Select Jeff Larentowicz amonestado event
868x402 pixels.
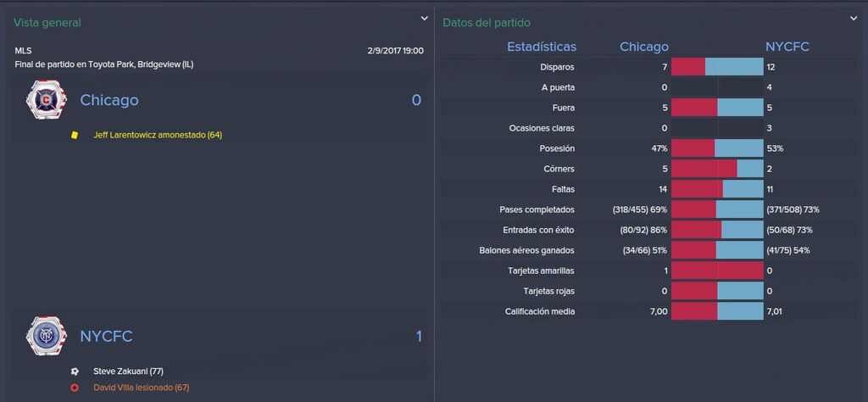(x=158, y=135)
